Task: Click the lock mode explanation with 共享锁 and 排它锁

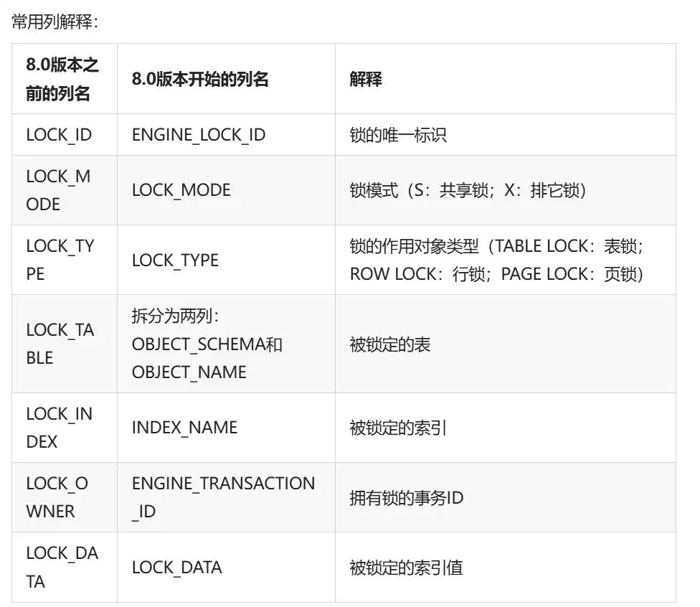Action: point(468,190)
